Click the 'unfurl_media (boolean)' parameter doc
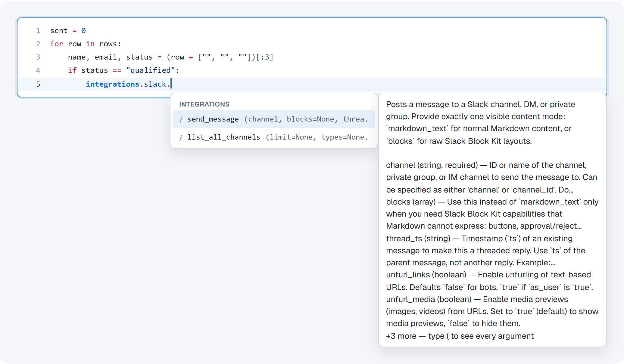The width and height of the screenshot is (624, 364). [492, 311]
